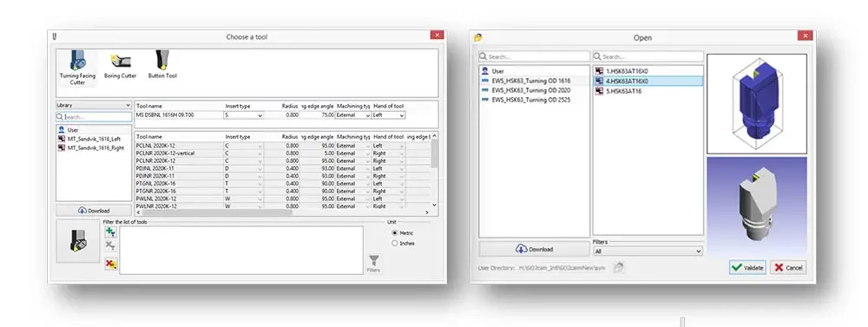Click the edge angle 75.00 field
Image resolution: width=868 pixels, height=327 pixels.
[319, 115]
